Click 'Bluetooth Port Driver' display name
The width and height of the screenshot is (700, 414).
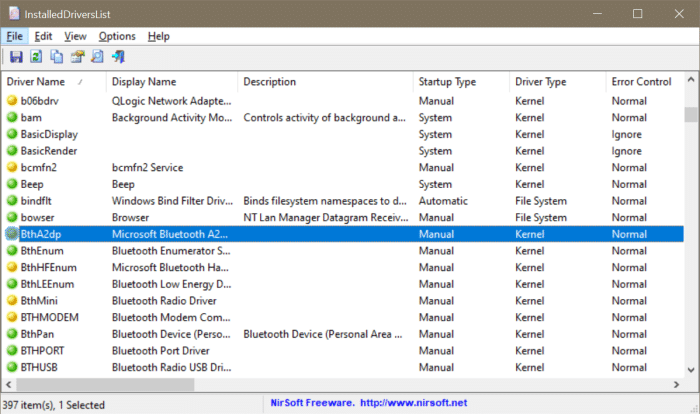(161, 351)
